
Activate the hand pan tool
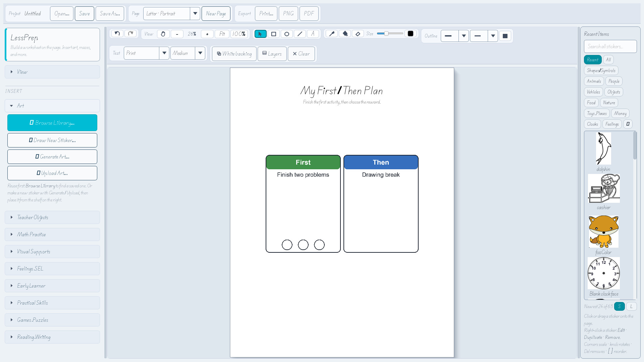tap(163, 34)
